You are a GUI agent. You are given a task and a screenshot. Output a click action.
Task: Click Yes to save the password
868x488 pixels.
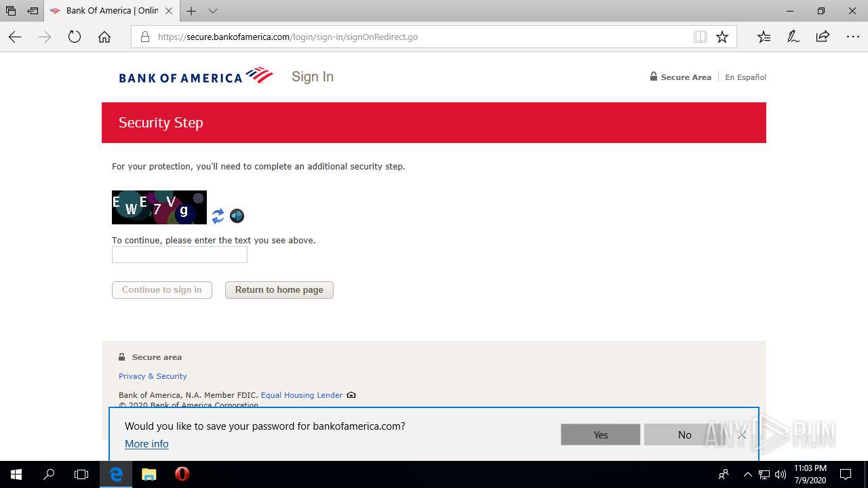tap(601, 434)
